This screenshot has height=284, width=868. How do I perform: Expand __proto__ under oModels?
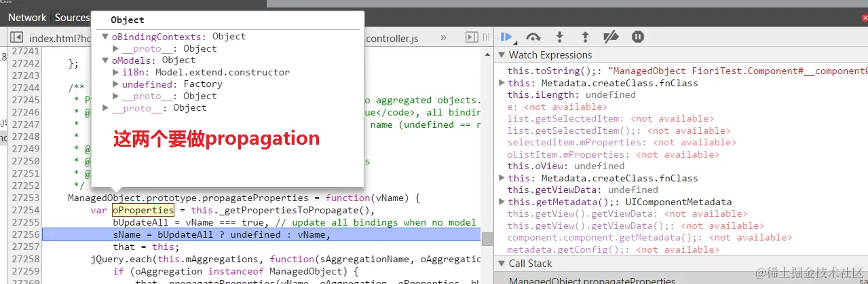(116, 96)
